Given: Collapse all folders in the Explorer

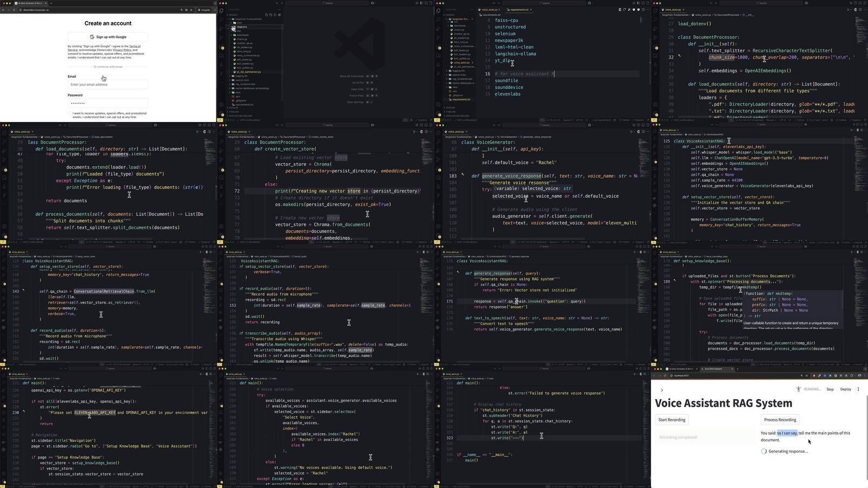Looking at the screenshot, I should click(280, 15).
